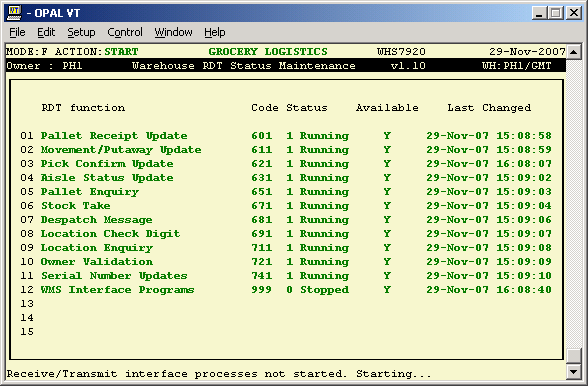Click code 601
The height and width of the screenshot is (386, 588).
(x=261, y=136)
